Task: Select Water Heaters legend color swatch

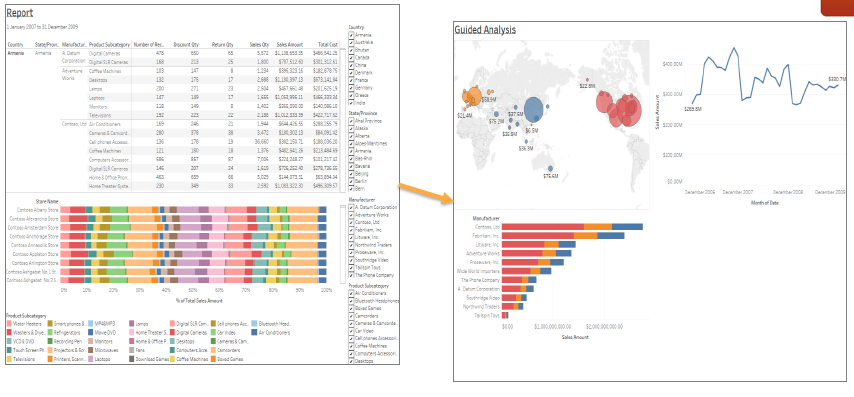Action: pyautogui.click(x=9, y=324)
